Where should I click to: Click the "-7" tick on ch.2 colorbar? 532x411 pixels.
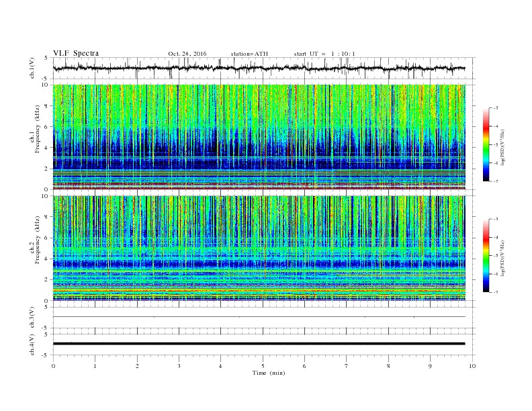496,292
